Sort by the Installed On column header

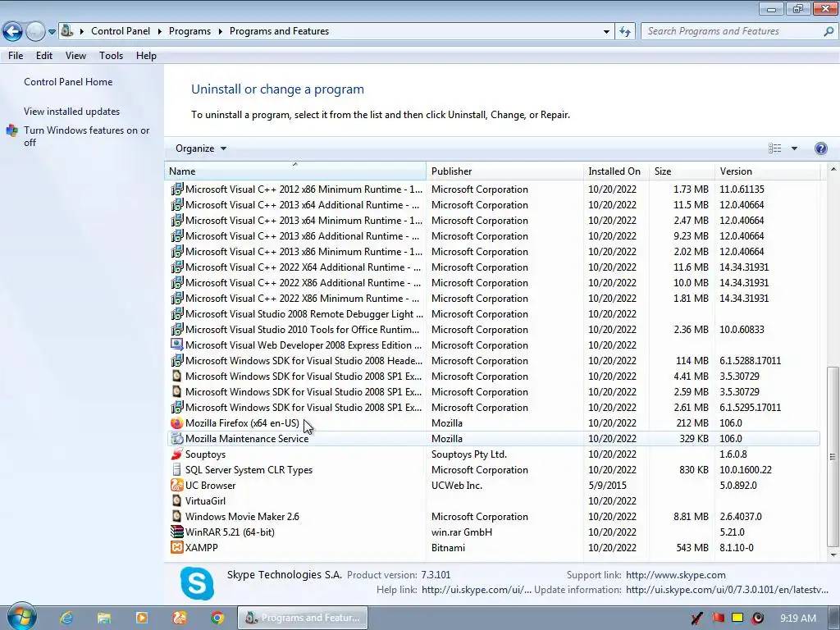(x=616, y=171)
